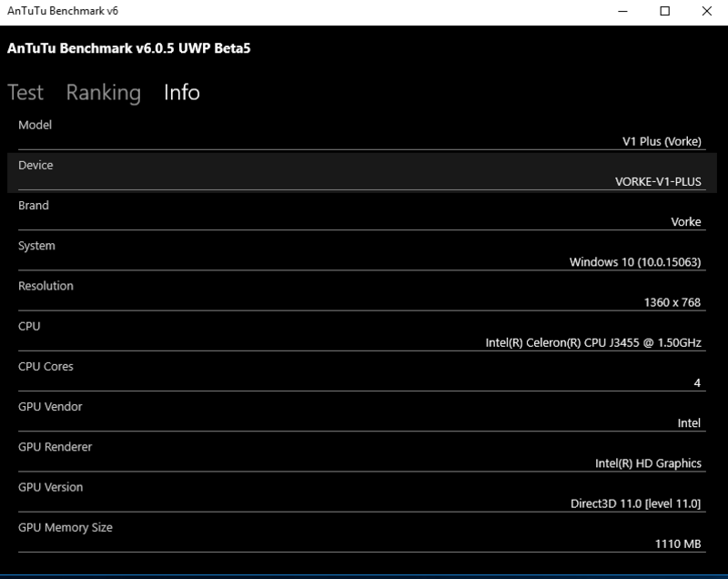Viewport: 728px width, 579px height.
Task: Select the 'Vorke' brand value
Action: pyautogui.click(x=686, y=222)
